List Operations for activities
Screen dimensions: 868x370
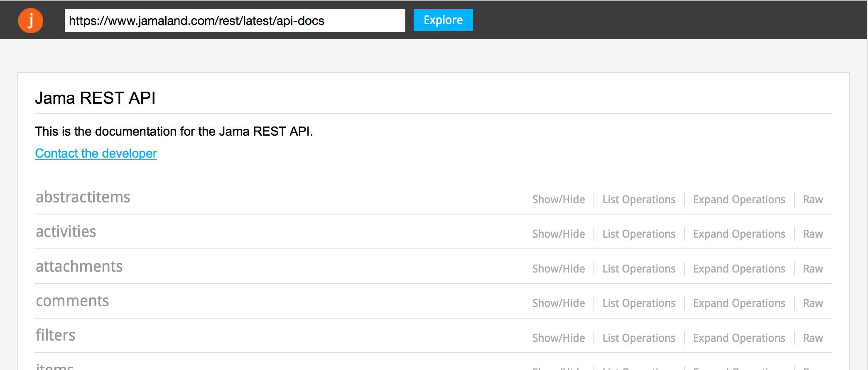[639, 234]
